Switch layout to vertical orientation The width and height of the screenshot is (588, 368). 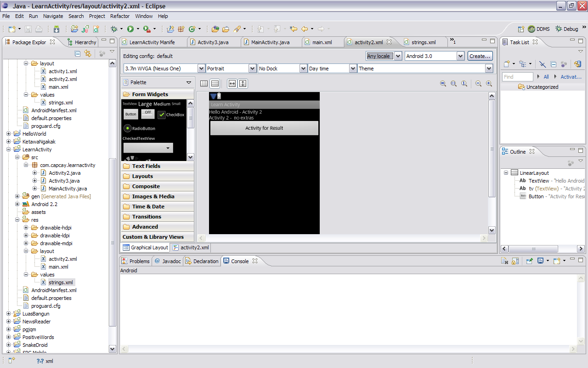pyautogui.click(x=215, y=84)
